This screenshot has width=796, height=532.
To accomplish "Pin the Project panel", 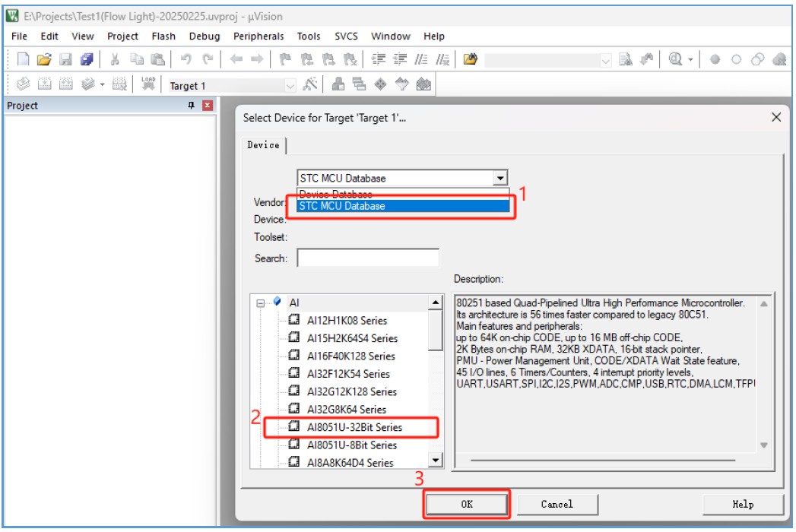I will (x=191, y=105).
